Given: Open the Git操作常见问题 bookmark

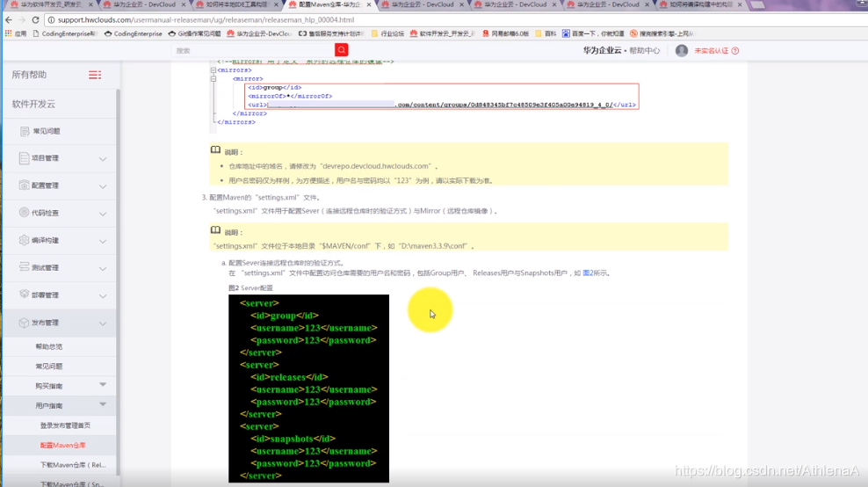Looking at the screenshot, I should pyautogui.click(x=194, y=33).
